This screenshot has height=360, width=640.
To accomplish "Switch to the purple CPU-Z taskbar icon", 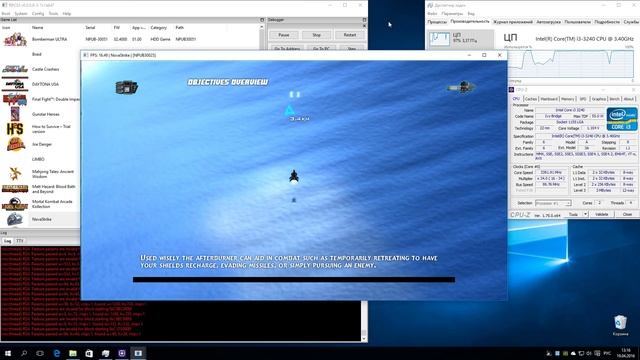I will click(122, 353).
